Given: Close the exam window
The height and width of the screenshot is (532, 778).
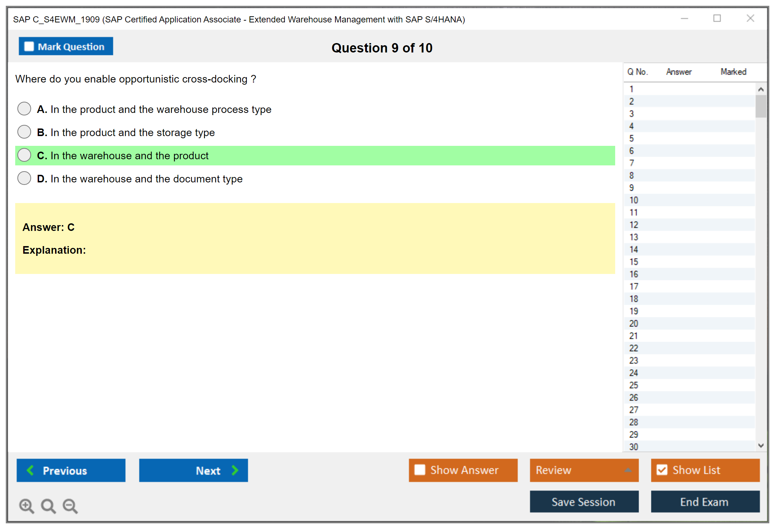Looking at the screenshot, I should coord(750,18).
